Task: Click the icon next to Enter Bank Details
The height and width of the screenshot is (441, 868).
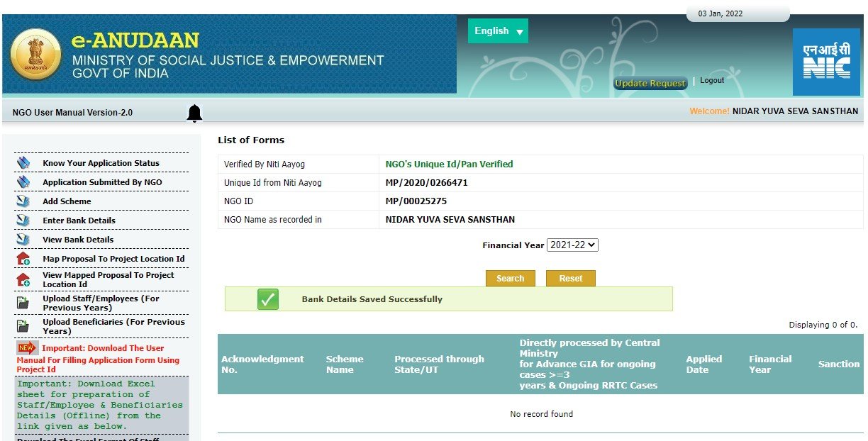Action: (23, 220)
